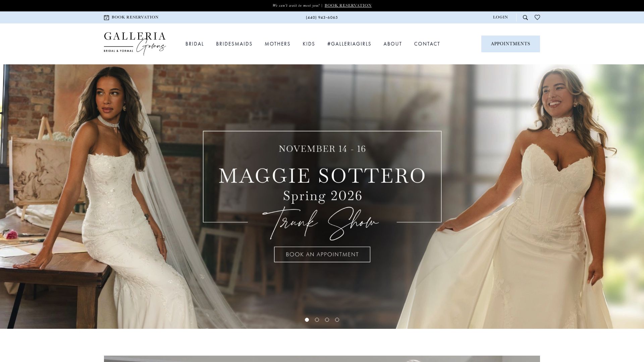The width and height of the screenshot is (644, 362).
Task: Select the second carousel dot
Action: click(x=316, y=320)
